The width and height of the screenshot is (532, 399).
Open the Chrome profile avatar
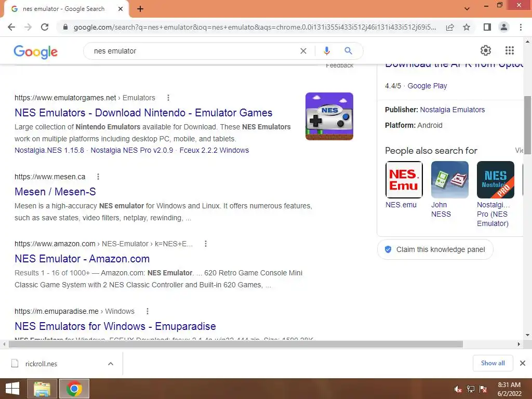pos(504,27)
